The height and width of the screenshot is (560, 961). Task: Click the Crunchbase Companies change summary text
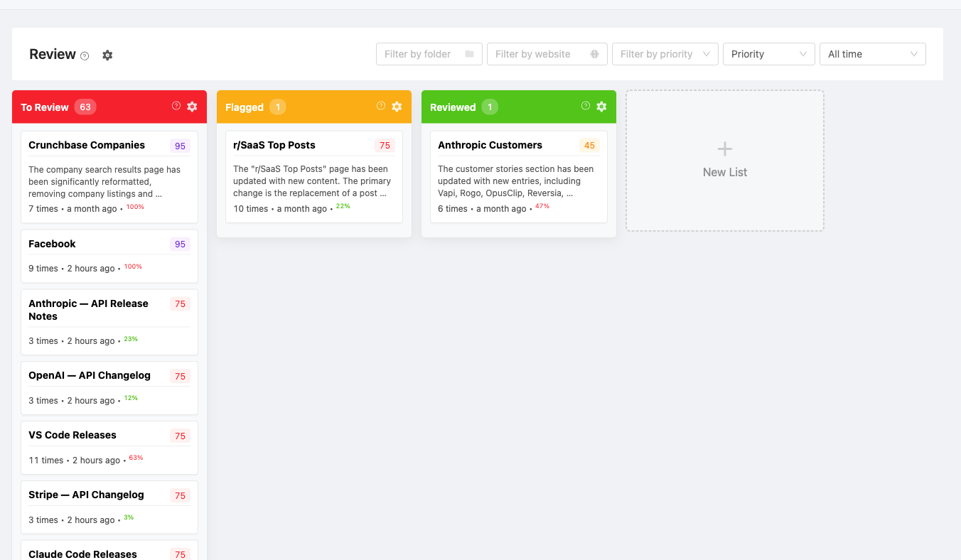click(104, 181)
